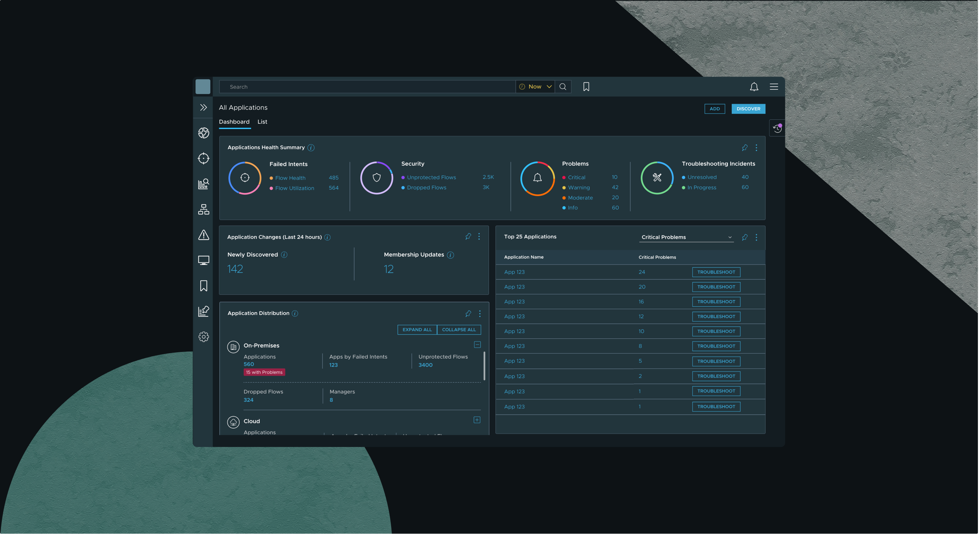Click On-Premises Applications count 560
This screenshot has height=534, width=980.
click(248, 364)
